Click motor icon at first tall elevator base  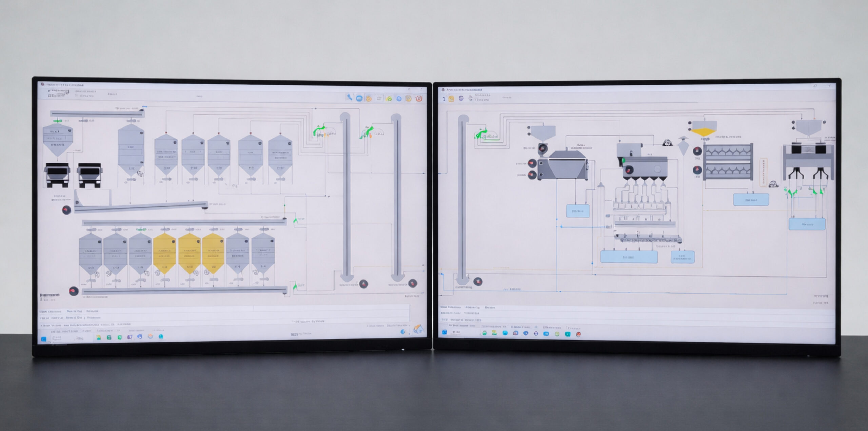click(363, 284)
